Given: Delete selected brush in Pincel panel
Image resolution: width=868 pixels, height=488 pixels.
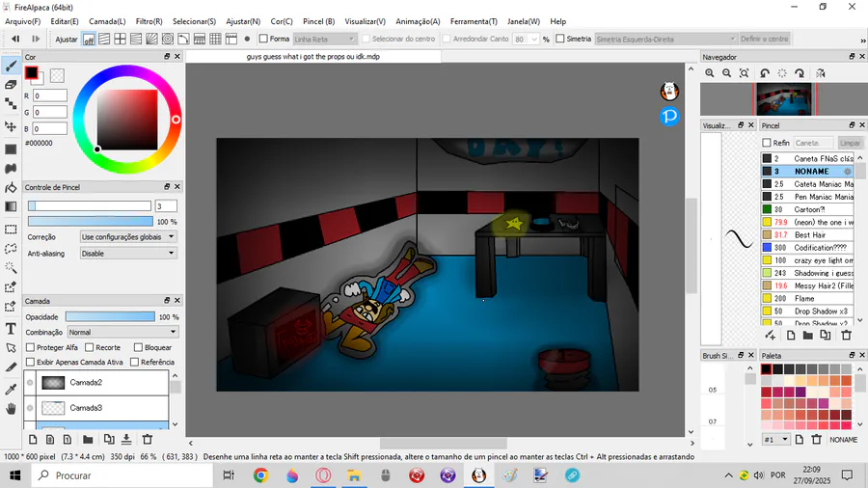Looking at the screenshot, I should point(846,336).
